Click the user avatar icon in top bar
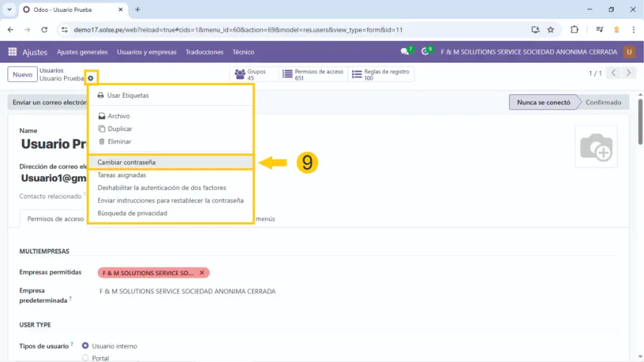Screen dimensions: 644x362 pyautogui.click(x=629, y=52)
